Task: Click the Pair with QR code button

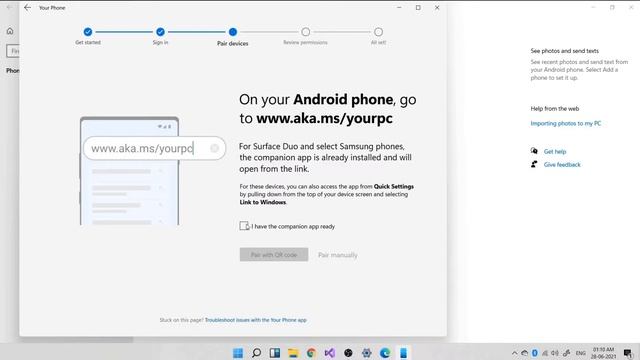Action: [274, 255]
